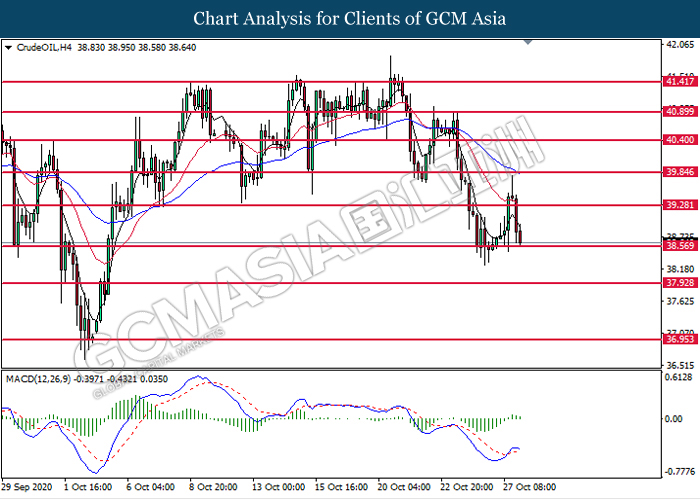700x500 pixels.
Task: Click the 36.515 price axis value
Action: point(680,365)
